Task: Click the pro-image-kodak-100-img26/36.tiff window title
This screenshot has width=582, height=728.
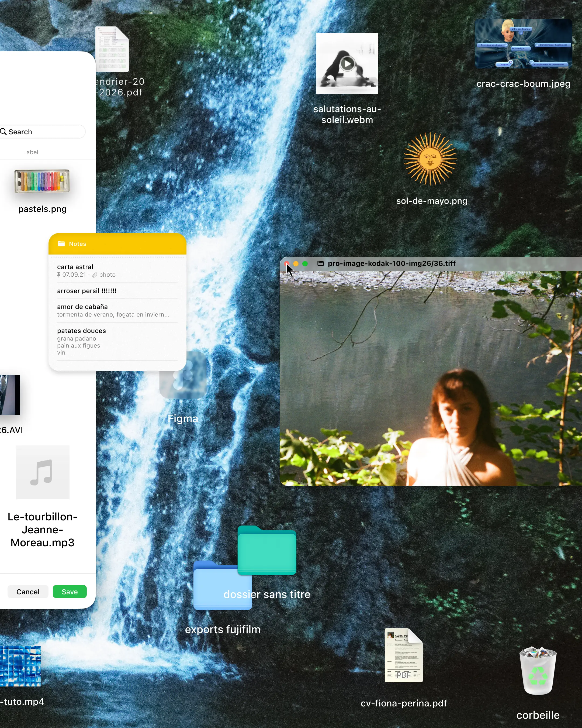Action: (392, 263)
